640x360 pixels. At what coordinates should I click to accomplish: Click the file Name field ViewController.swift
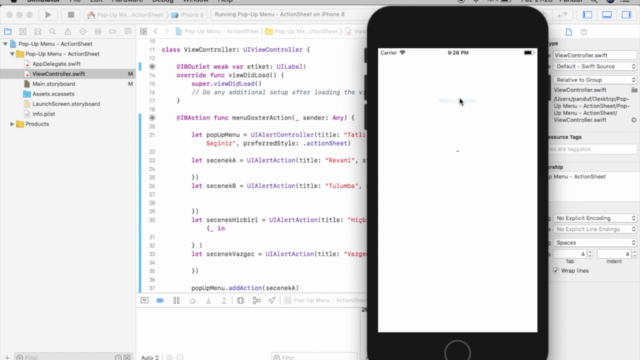(x=594, y=55)
